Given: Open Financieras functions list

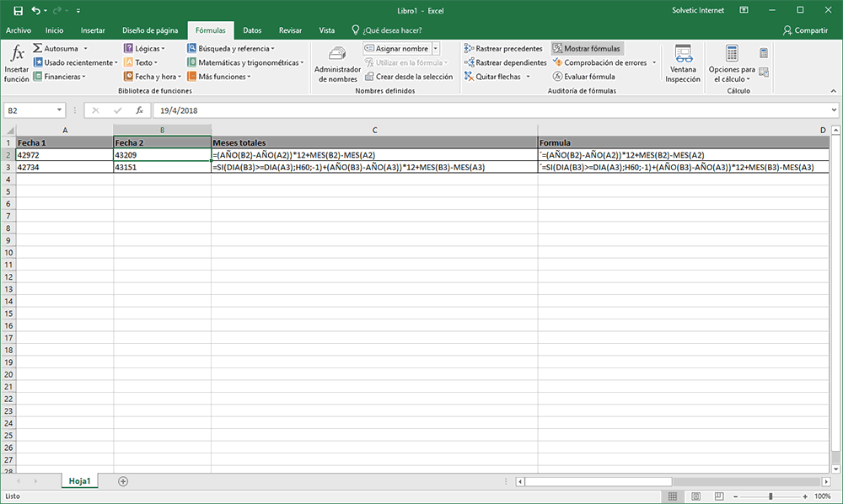Looking at the screenshot, I should point(59,77).
